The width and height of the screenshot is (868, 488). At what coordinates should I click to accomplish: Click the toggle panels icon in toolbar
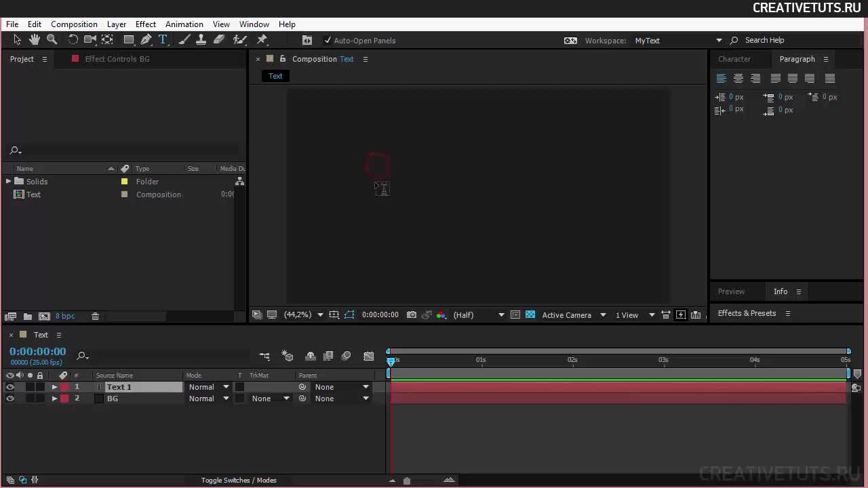pos(307,41)
